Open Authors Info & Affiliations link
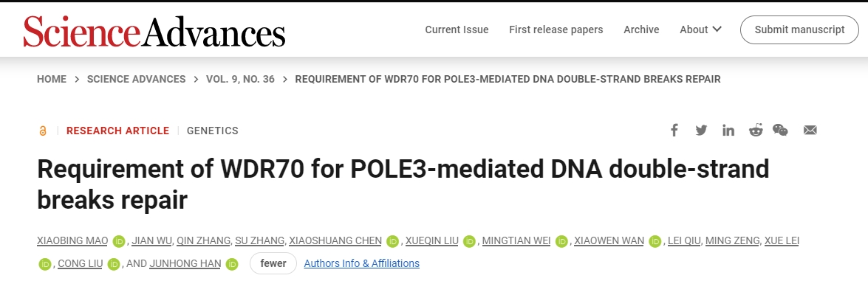This screenshot has height=281, width=868. (x=361, y=263)
